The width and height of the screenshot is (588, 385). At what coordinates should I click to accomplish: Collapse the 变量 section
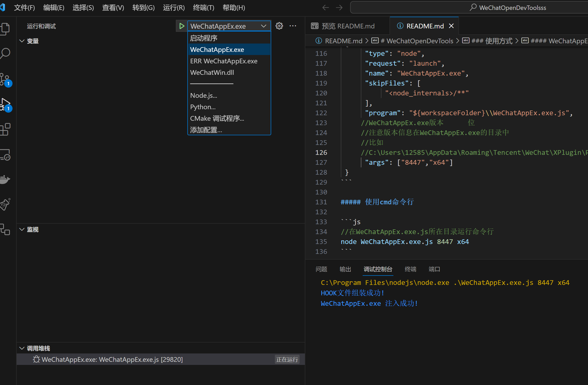(x=22, y=41)
